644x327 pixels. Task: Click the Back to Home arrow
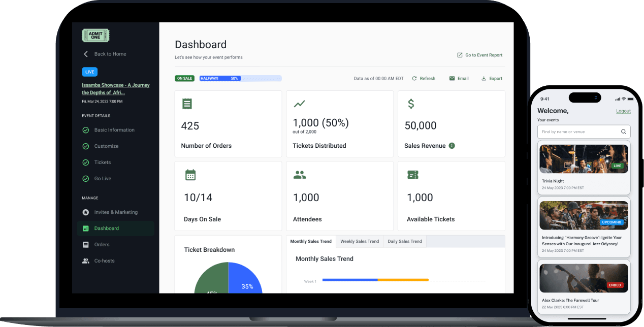pyautogui.click(x=86, y=54)
